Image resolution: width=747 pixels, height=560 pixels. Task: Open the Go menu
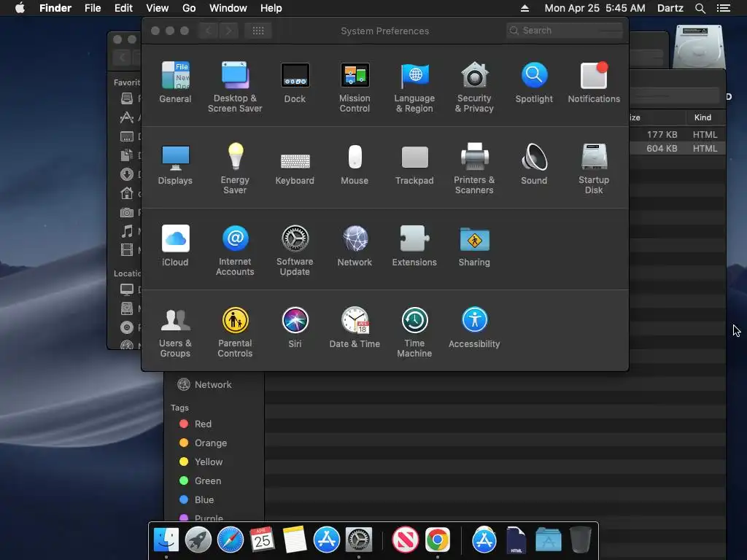[189, 8]
